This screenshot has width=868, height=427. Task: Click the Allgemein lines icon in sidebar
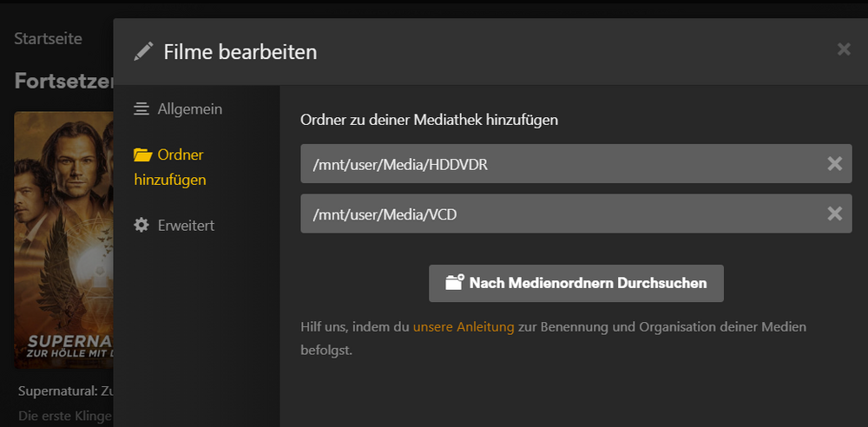[x=141, y=109]
